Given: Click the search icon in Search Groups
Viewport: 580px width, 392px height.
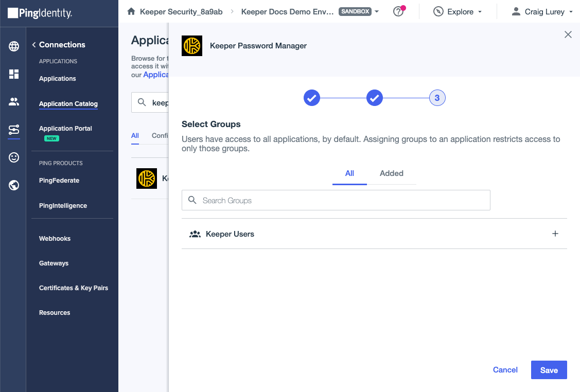Looking at the screenshot, I should point(192,200).
